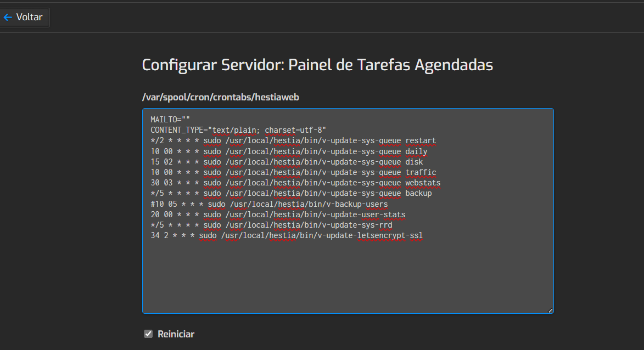This screenshot has height=350, width=644.
Task: Click the CONTENT_TYPE charset line
Action: point(238,130)
